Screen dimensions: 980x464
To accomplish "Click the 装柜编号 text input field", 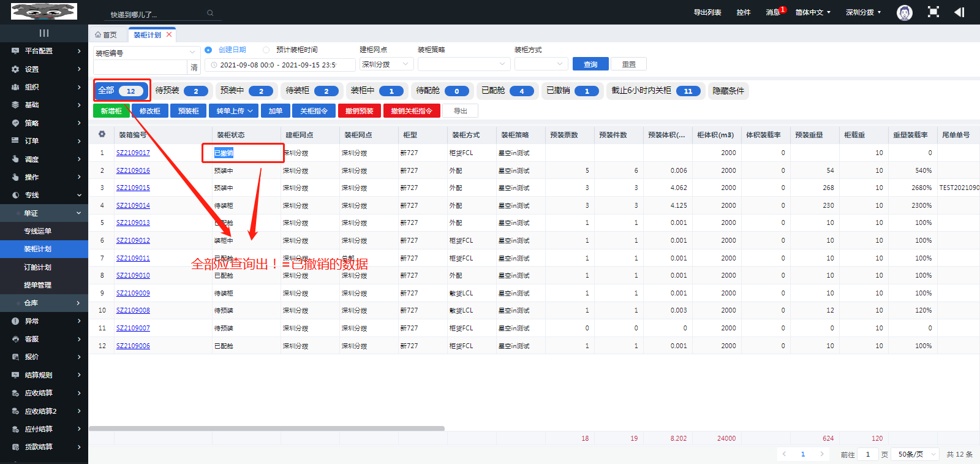I will pos(140,67).
